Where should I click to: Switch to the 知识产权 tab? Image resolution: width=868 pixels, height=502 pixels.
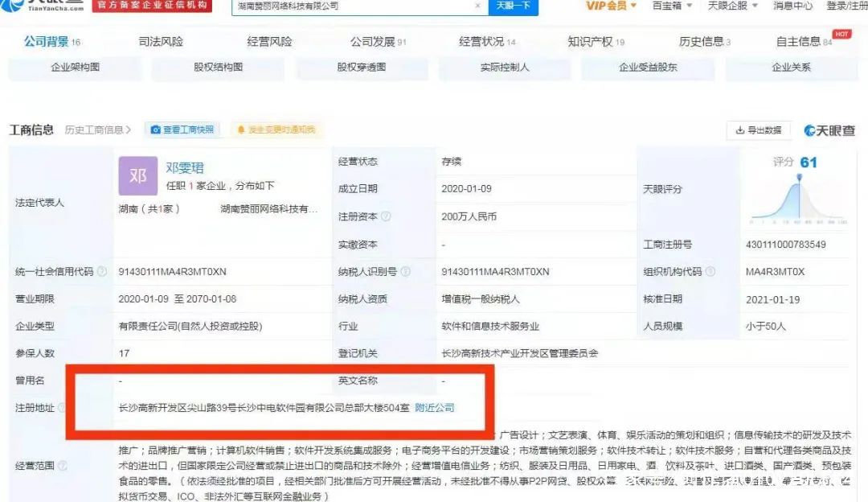point(596,42)
